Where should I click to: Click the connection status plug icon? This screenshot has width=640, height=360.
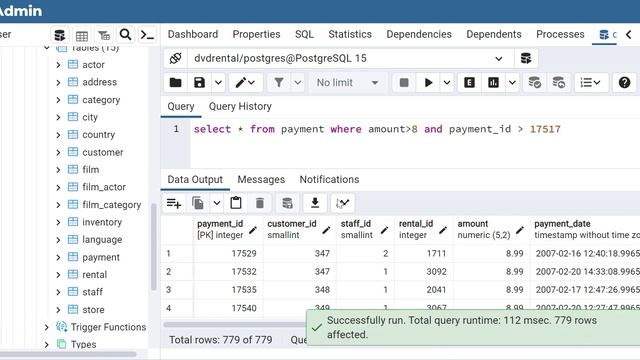tap(176, 58)
